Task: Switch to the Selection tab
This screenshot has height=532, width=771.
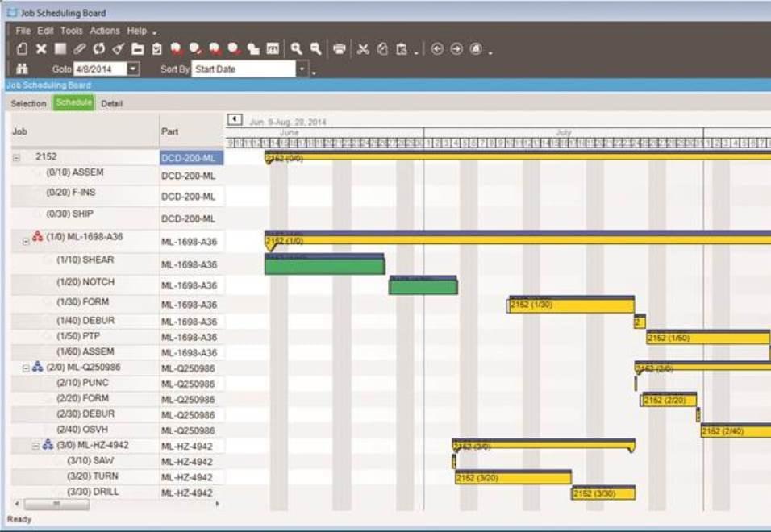Action: [x=28, y=104]
